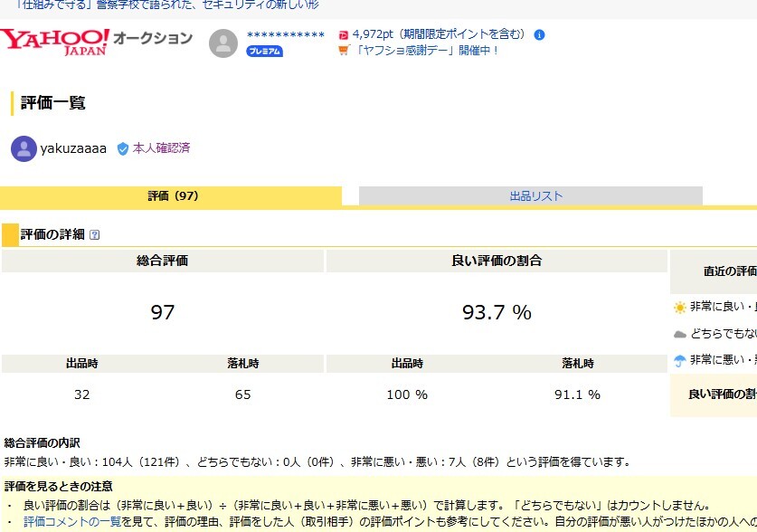This screenshot has height=532, width=757.
Task: Click the Premium member badge
Action: (264, 52)
